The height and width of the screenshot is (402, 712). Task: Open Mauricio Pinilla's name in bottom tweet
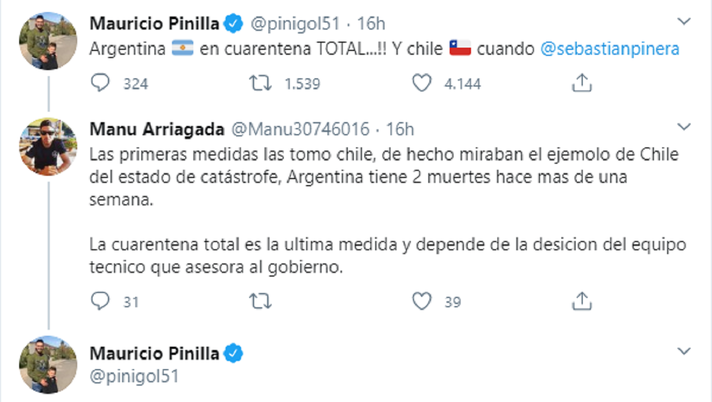(x=156, y=352)
